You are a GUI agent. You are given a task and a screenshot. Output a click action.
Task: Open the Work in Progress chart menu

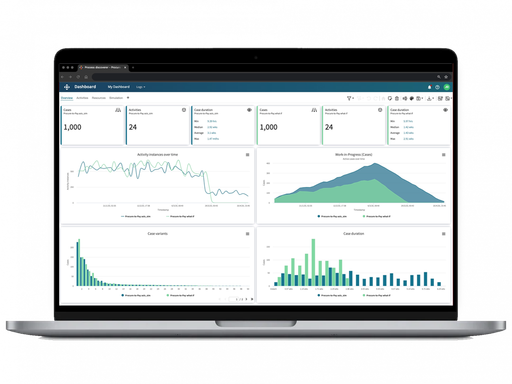point(444,155)
